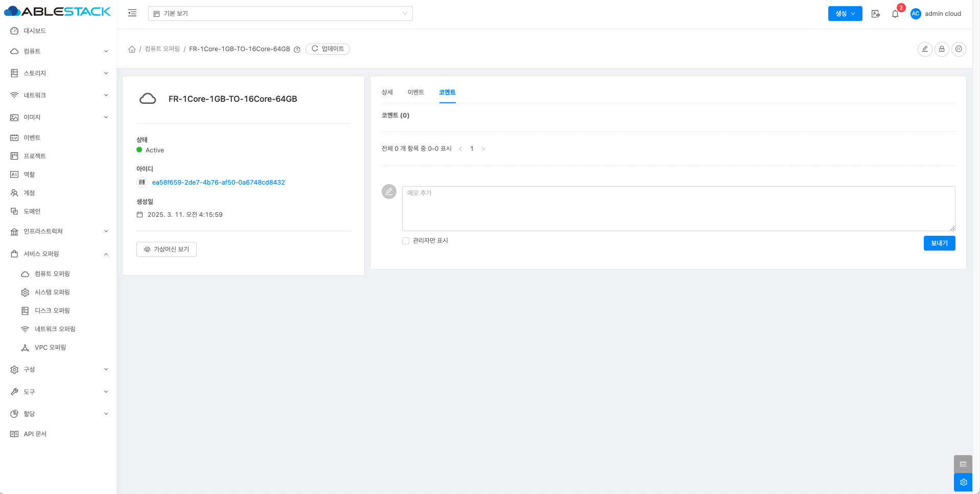Viewport: 980px width, 494px height.
Task: Click the 코멘트 (0) heading
Action: [395, 116]
